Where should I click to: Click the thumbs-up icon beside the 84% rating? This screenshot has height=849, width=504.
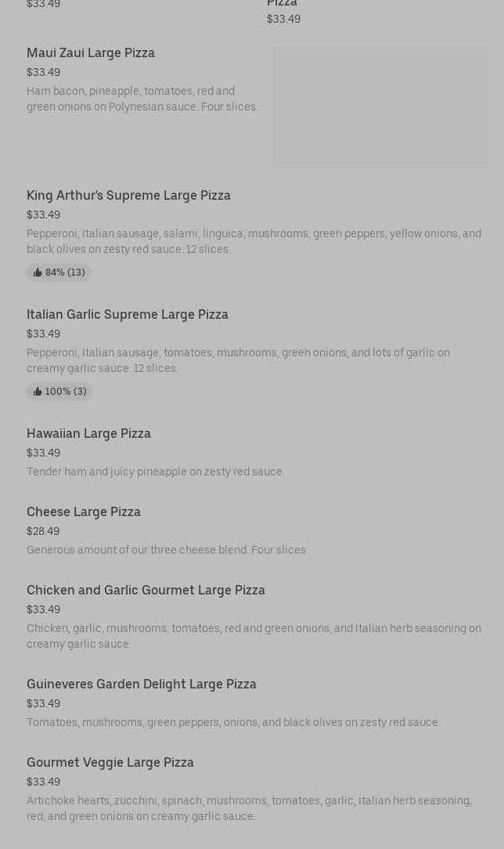point(38,273)
